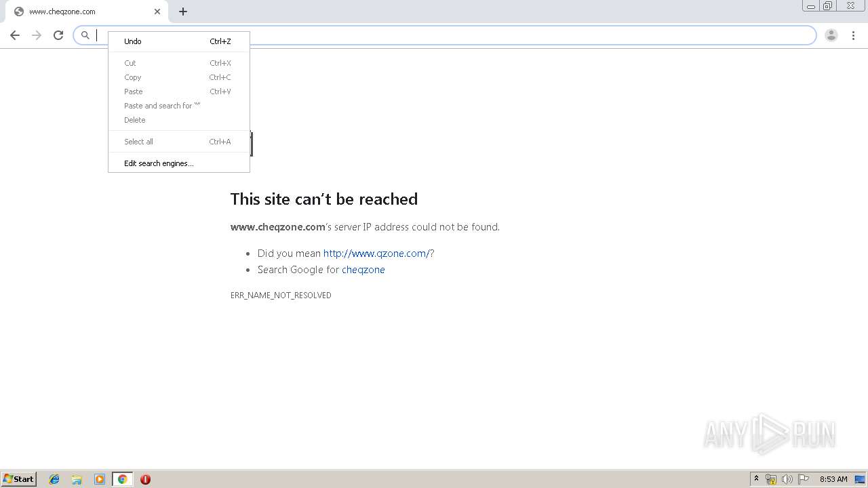This screenshot has height=488, width=868.
Task: Choose Delete in the context menu
Action: click(179, 120)
